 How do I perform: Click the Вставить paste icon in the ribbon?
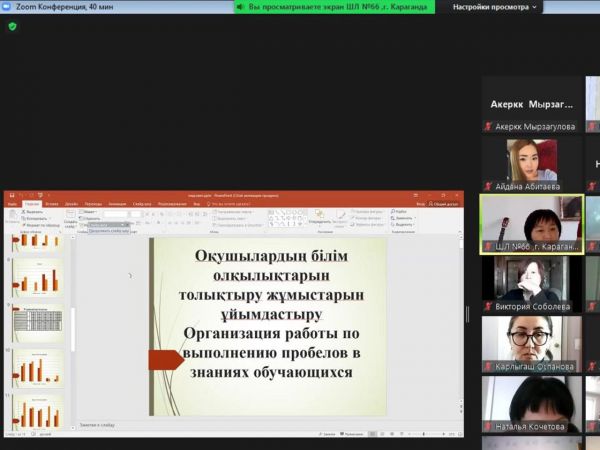(12, 214)
